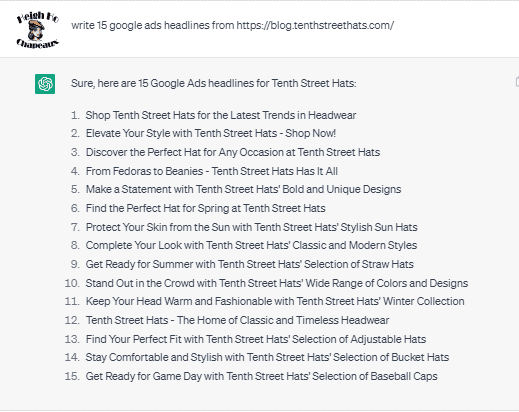This screenshot has width=519, height=412.
Task: Click headline 10 'Stand Out in the Crowd'
Action: click(277, 283)
